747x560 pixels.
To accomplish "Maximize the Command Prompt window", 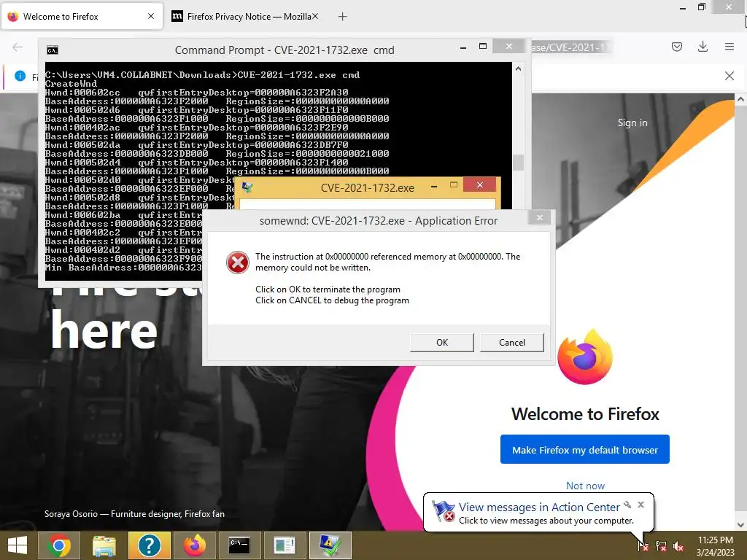I will 483,46.
